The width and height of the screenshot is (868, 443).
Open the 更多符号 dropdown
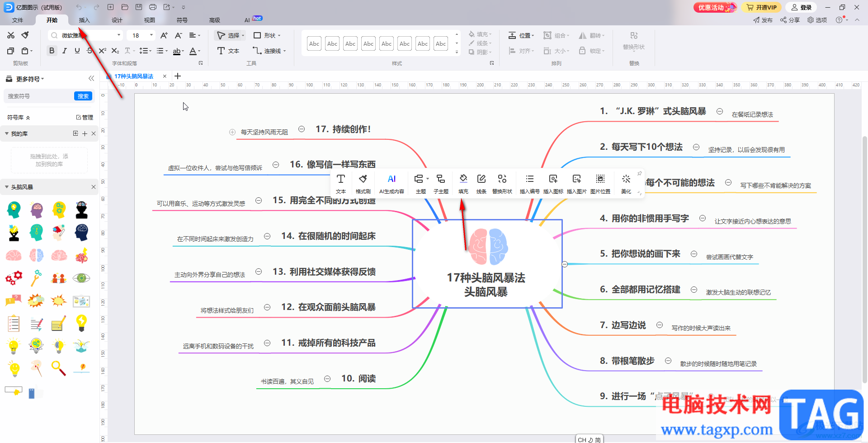click(x=30, y=79)
